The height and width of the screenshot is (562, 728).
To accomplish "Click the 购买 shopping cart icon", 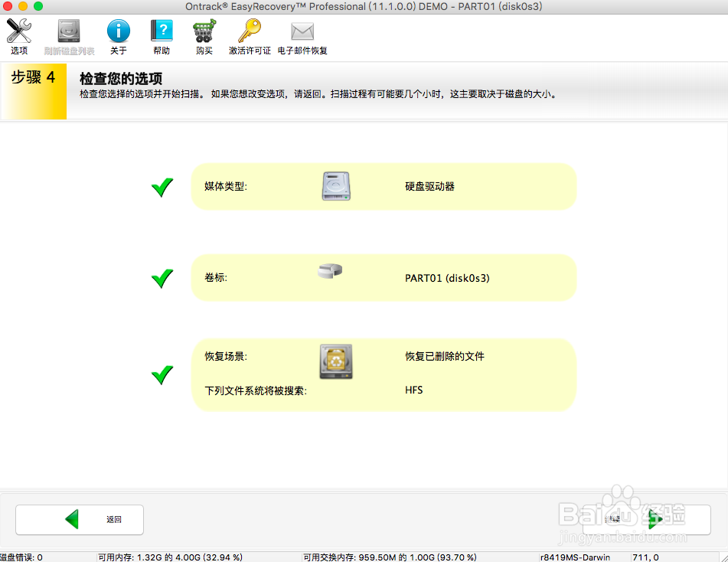I will pyautogui.click(x=204, y=31).
